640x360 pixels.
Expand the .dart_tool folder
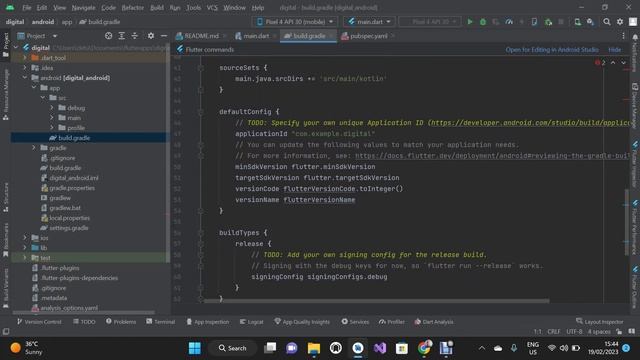pos(25,58)
